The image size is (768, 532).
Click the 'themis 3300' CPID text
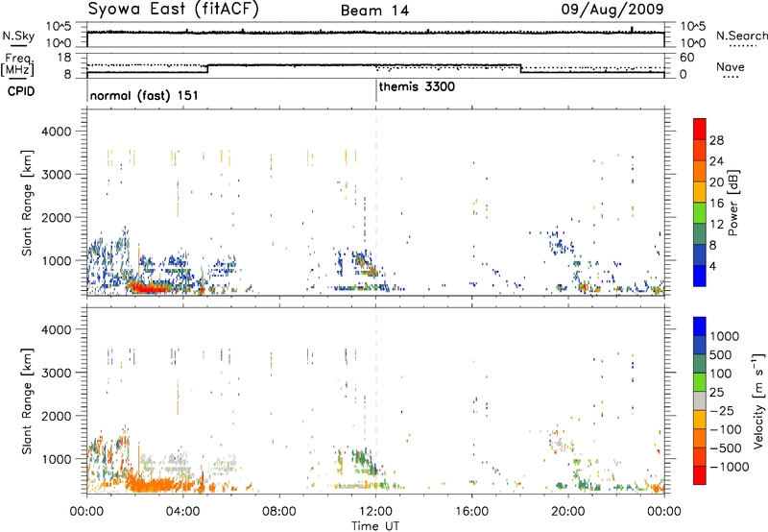pos(417,86)
